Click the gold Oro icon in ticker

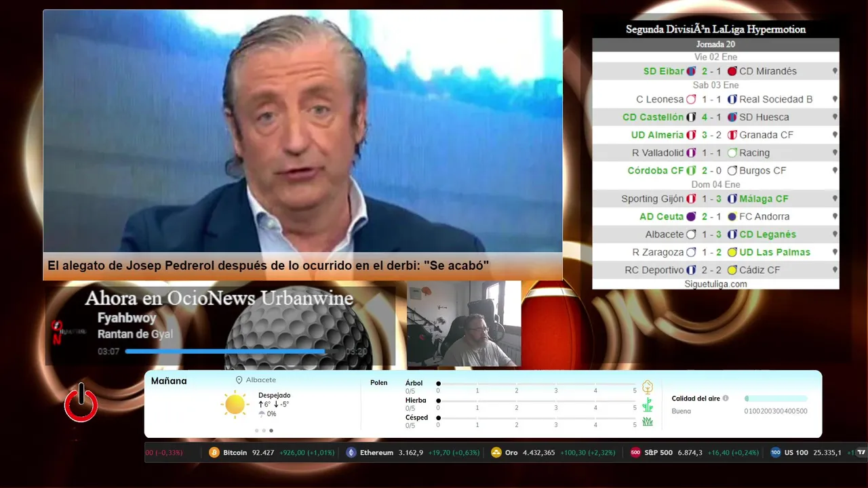(x=496, y=453)
